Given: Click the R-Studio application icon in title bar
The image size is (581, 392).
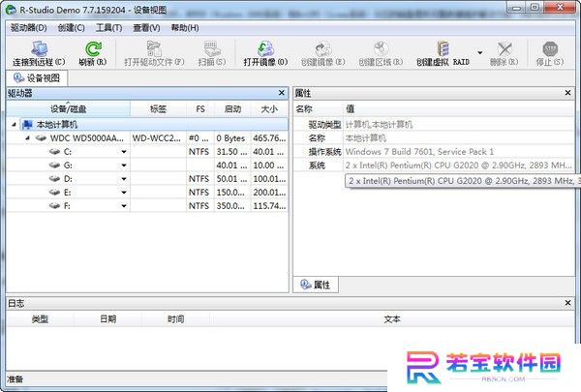Looking at the screenshot, I should click(12, 10).
